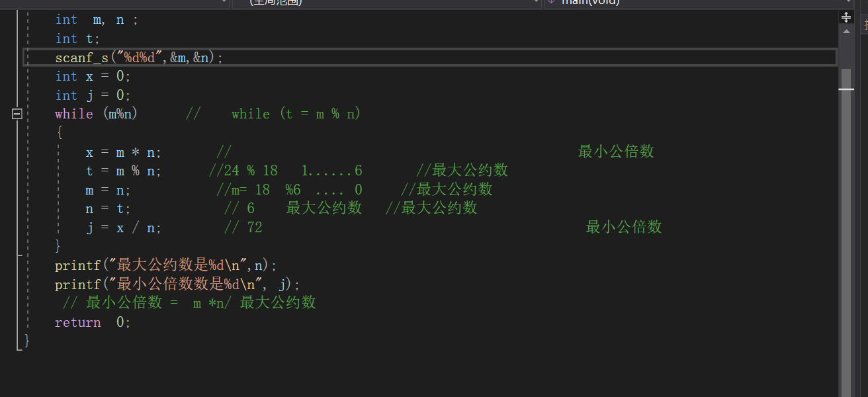Click the j = x / n statement
The height and width of the screenshot is (397, 868).
coord(123,228)
